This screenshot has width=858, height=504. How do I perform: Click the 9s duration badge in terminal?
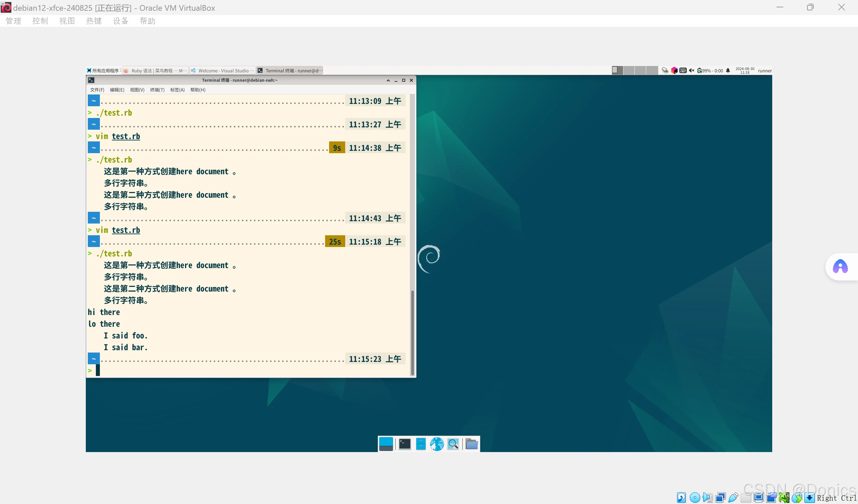[337, 147]
